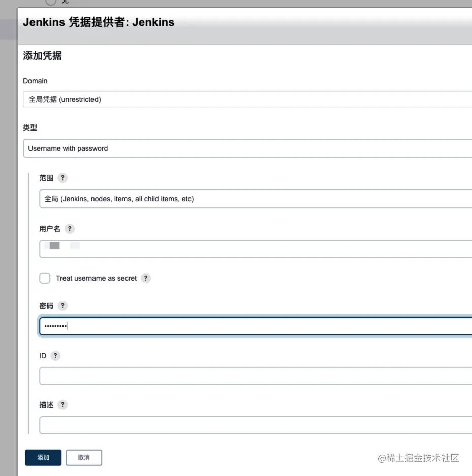
Task: Click the Treat username as secret label
Action: [96, 278]
